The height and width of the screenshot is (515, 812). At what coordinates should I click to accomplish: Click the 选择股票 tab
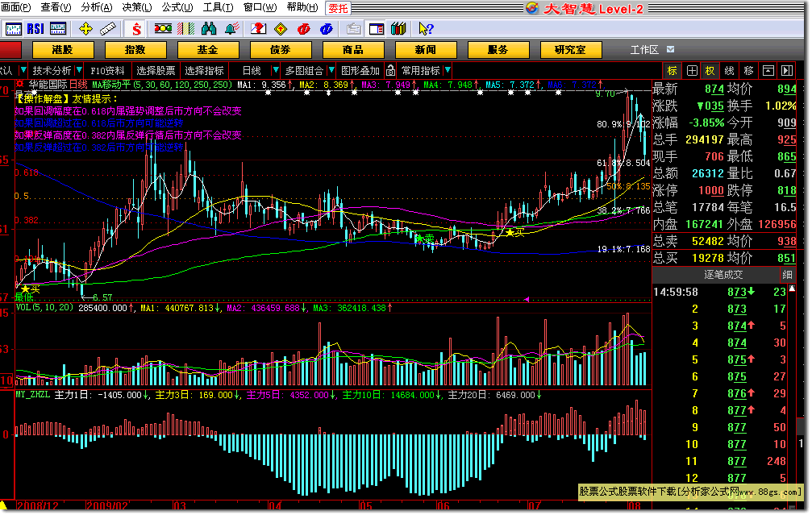pyautogui.click(x=156, y=70)
